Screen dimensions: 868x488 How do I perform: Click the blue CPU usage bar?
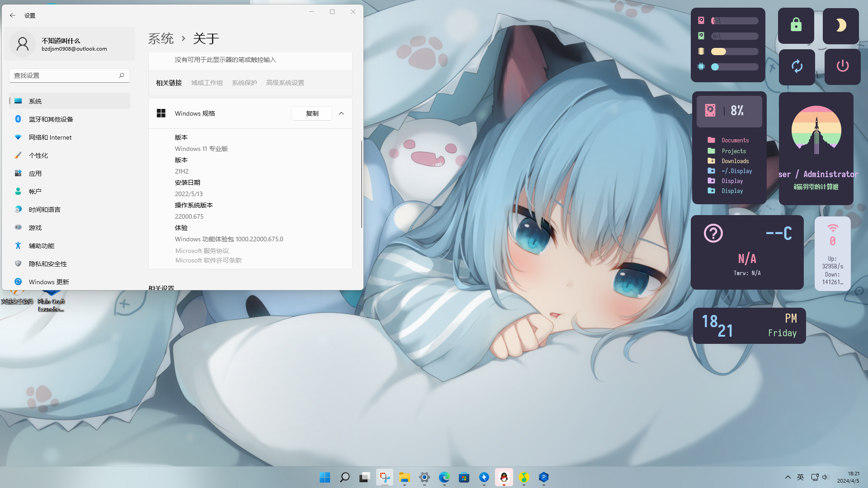pos(735,67)
